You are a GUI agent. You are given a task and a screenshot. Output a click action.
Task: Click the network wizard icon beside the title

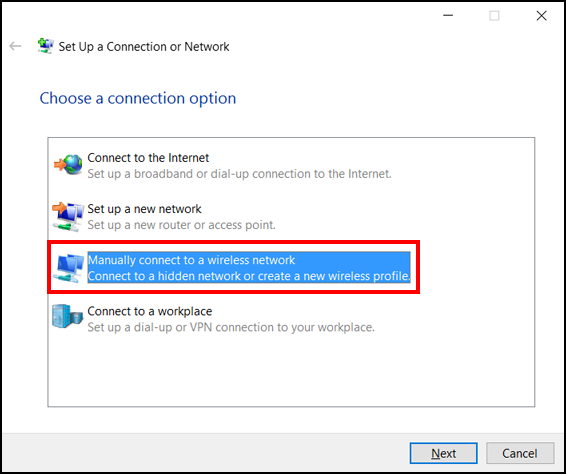[46, 46]
